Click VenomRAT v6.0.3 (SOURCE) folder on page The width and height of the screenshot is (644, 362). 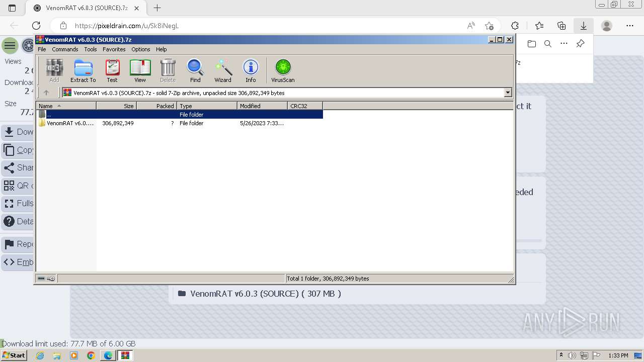point(259,294)
